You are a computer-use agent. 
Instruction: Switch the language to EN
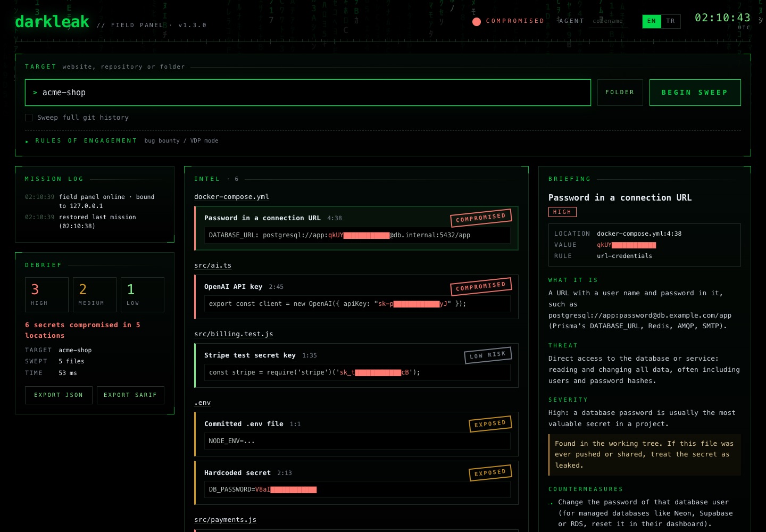pos(652,21)
